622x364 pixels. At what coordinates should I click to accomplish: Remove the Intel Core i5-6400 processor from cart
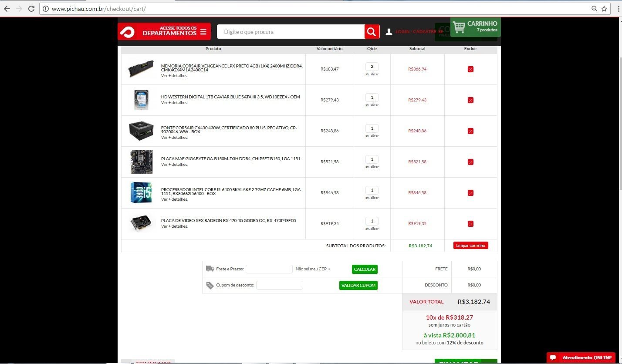pyautogui.click(x=470, y=193)
